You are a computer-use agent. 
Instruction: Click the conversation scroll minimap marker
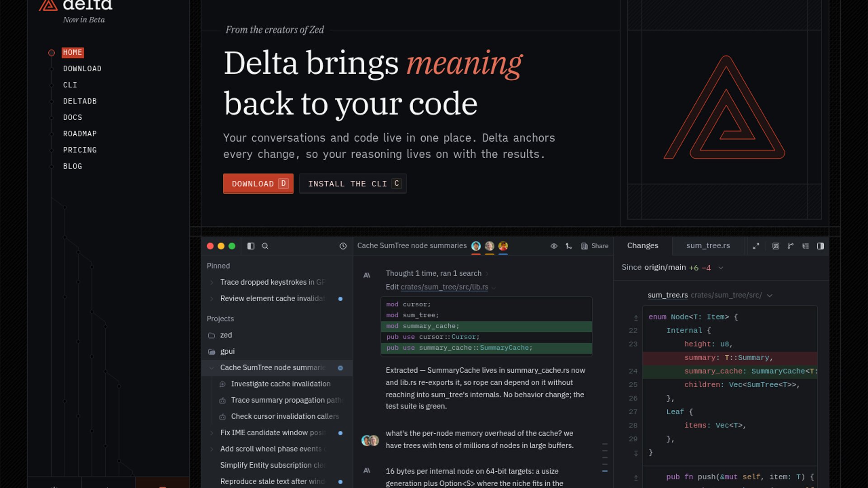[605, 471]
